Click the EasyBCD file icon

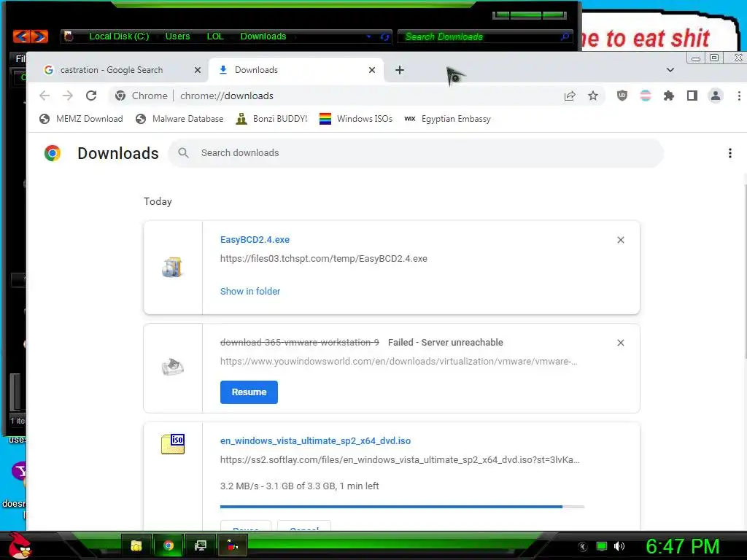click(172, 267)
